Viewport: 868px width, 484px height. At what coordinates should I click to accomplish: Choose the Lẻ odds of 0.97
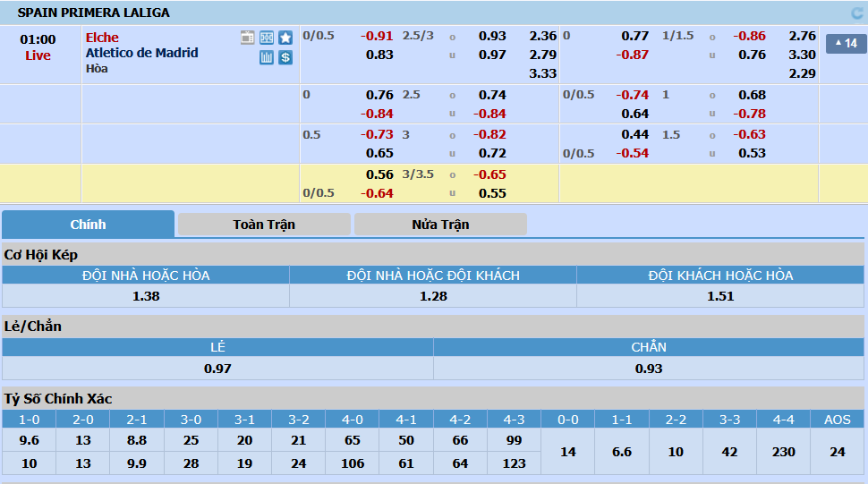pyautogui.click(x=217, y=369)
